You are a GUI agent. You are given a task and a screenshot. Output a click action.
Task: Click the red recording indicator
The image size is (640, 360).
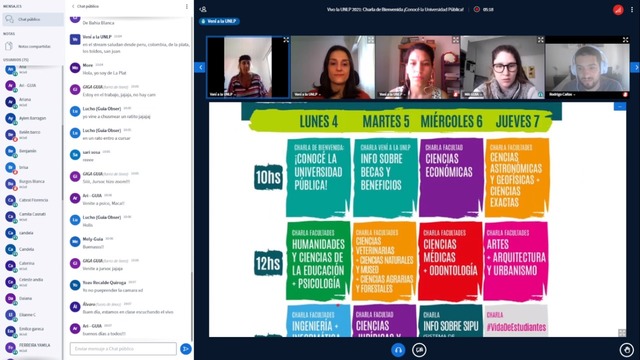(x=476, y=9)
